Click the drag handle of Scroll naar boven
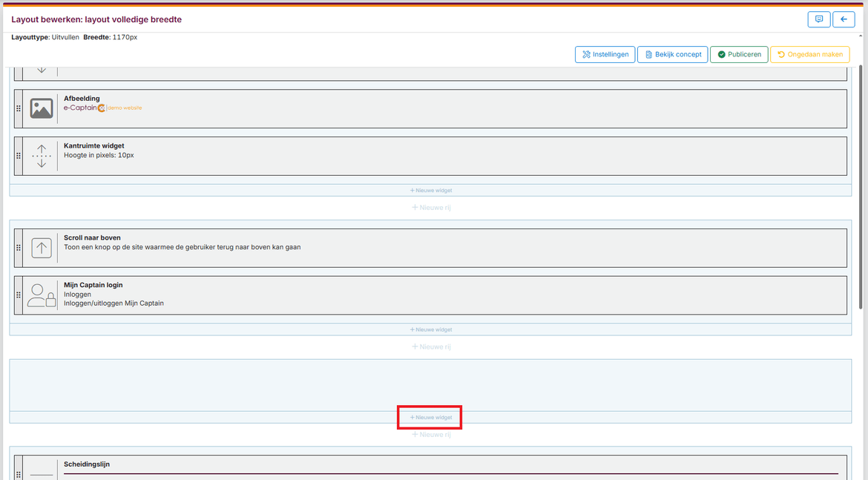 point(19,248)
